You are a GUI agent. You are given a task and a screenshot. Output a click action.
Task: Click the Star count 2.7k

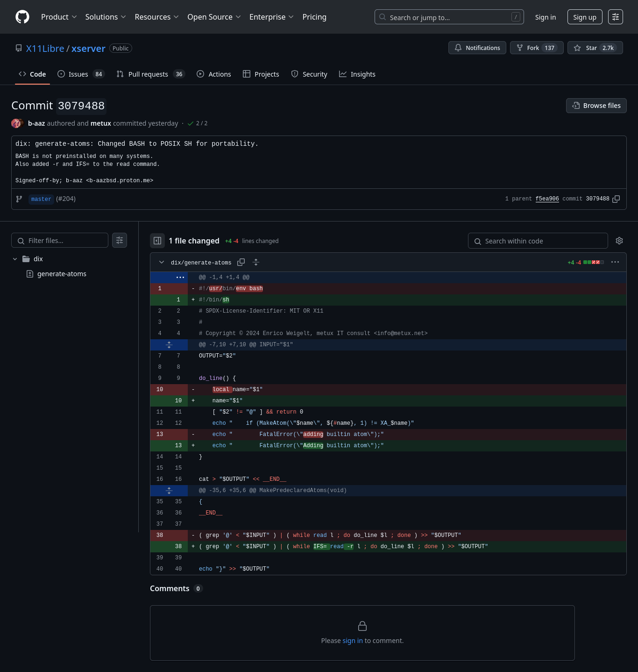click(x=608, y=48)
